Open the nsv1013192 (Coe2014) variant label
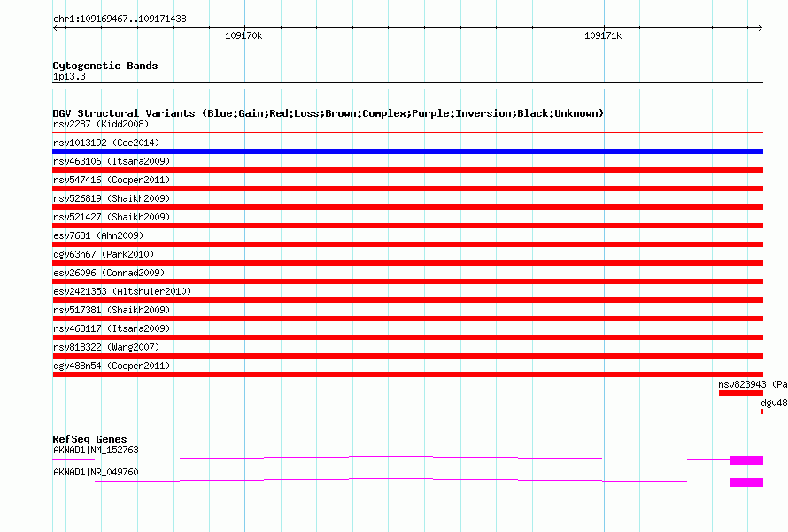This screenshot has height=532, width=788. pos(106,143)
